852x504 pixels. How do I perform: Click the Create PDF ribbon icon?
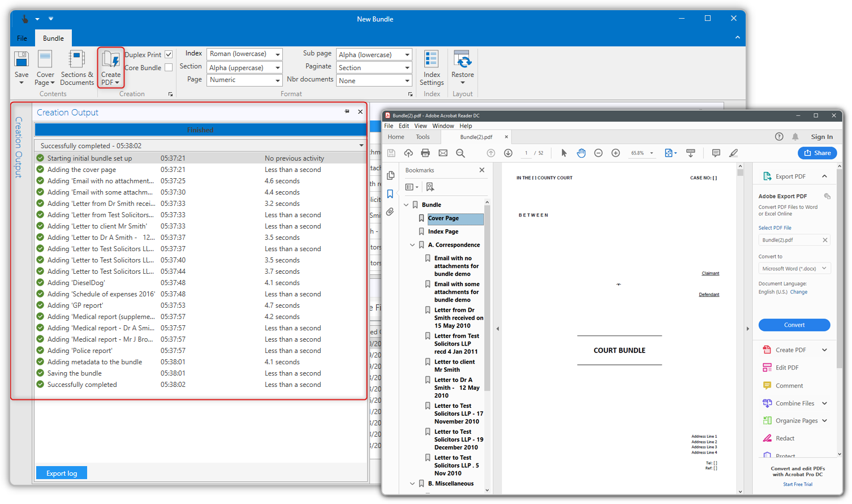pos(111,61)
